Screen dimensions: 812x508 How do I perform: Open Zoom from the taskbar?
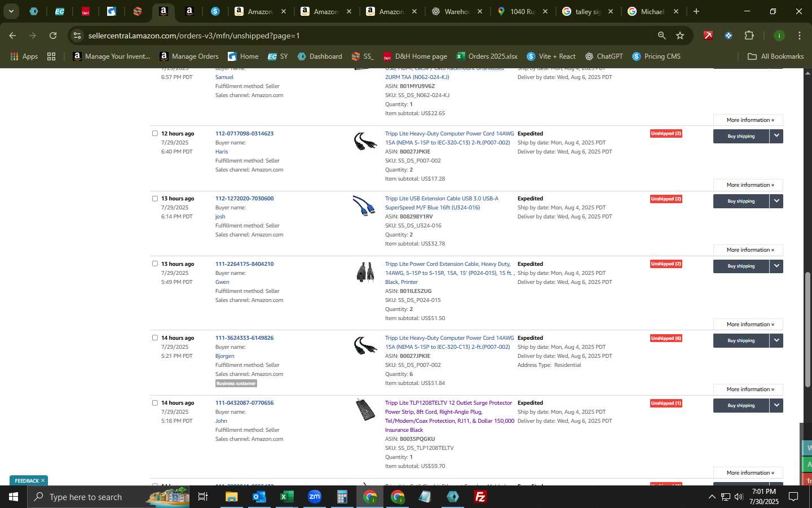(x=314, y=497)
